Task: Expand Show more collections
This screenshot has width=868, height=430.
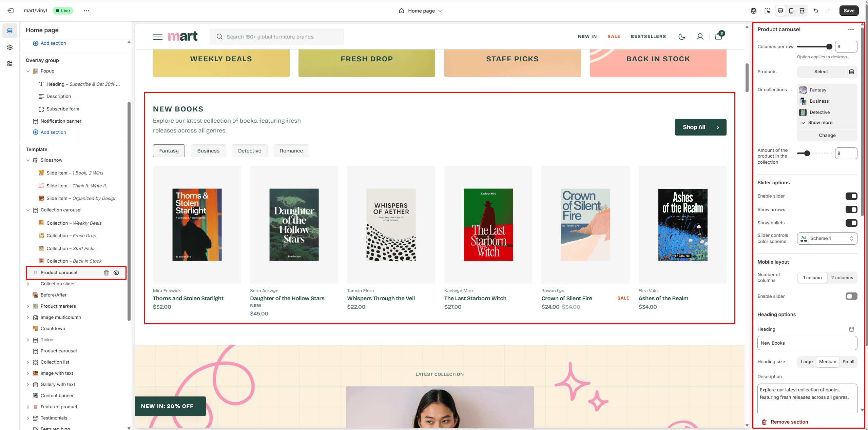Action: point(819,123)
